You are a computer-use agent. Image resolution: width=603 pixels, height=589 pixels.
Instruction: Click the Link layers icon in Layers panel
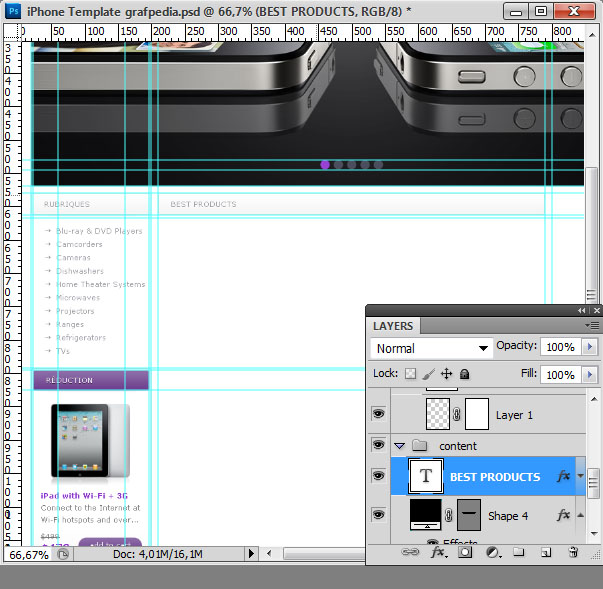pyautogui.click(x=410, y=552)
